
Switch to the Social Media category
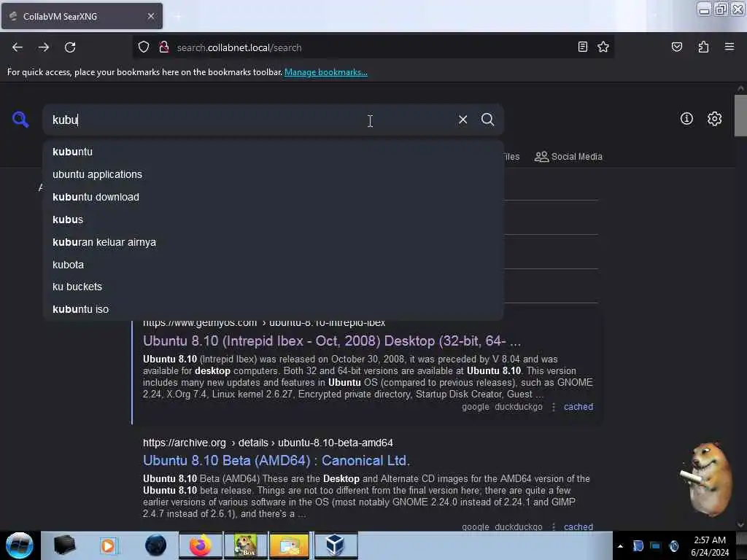click(x=568, y=157)
